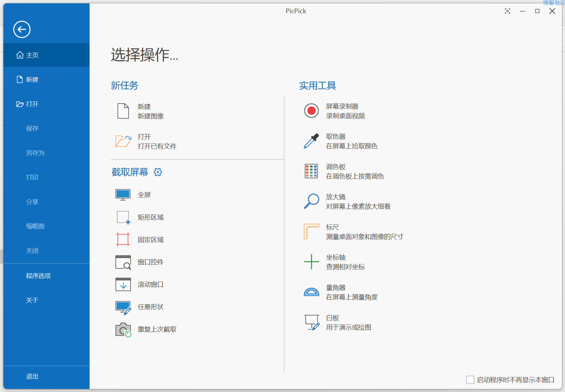Click the scrolling window arrow icon

[123, 284]
